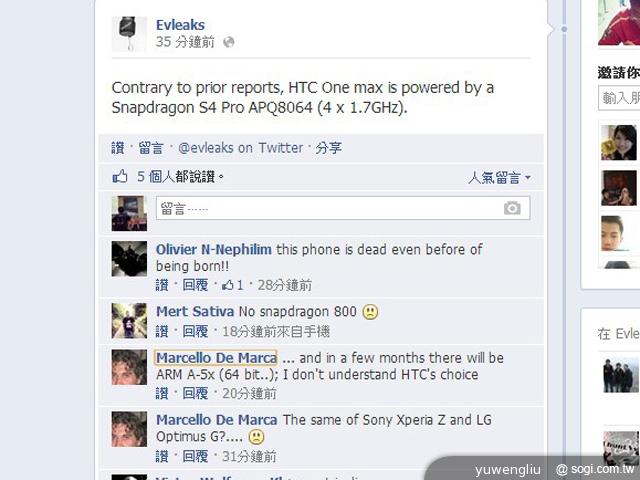The width and height of the screenshot is (640, 480).
Task: Open Olivier N-Nephilim's avatar
Action: [129, 259]
